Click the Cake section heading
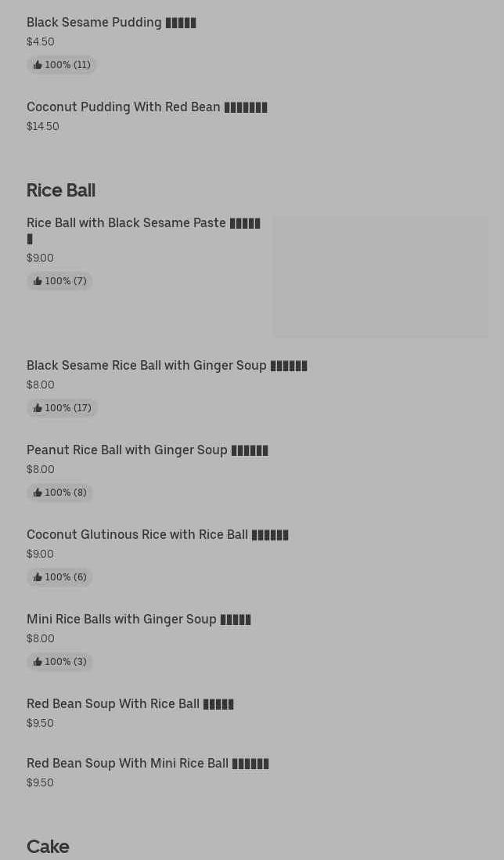The height and width of the screenshot is (860, 504). [x=48, y=847]
